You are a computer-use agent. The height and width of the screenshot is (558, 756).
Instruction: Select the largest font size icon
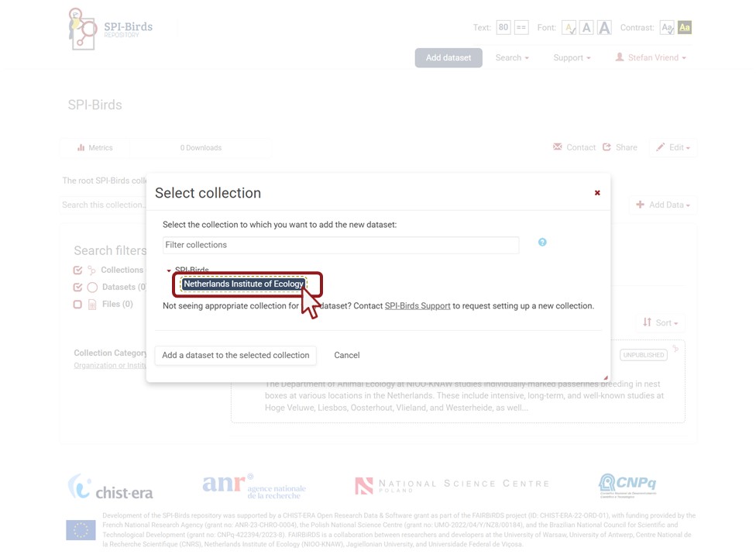tap(604, 28)
